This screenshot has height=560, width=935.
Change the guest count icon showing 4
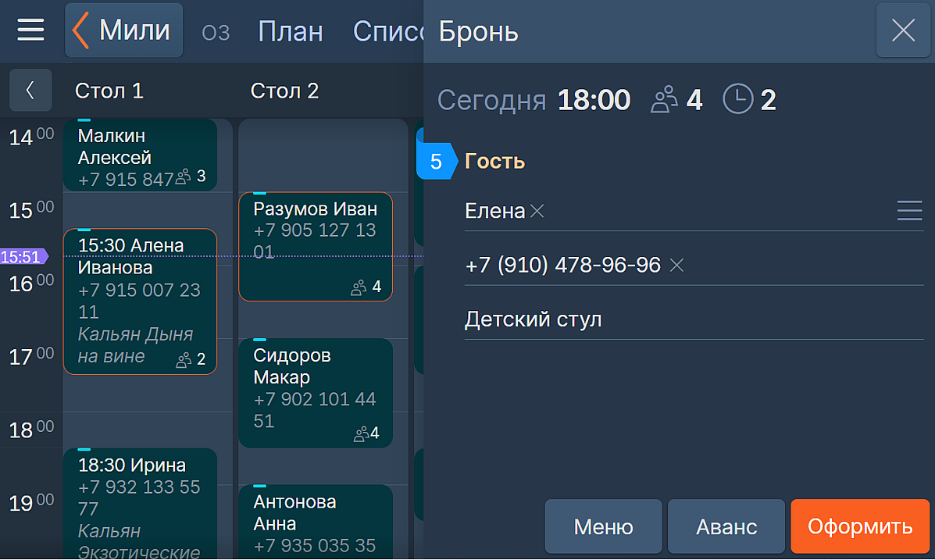(x=666, y=100)
